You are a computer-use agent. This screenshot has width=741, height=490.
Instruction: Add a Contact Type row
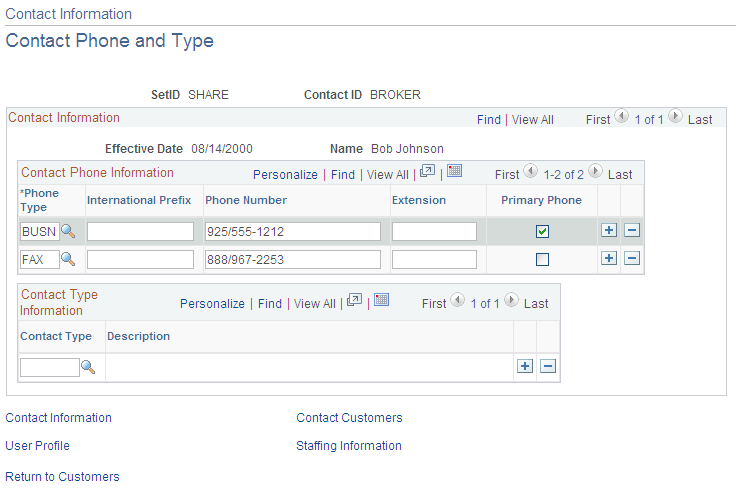(525, 366)
